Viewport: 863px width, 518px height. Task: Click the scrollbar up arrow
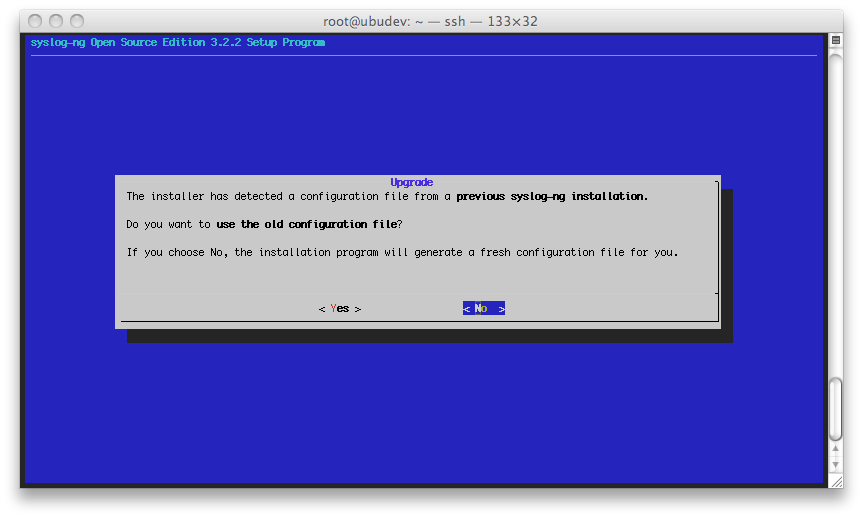[835, 449]
